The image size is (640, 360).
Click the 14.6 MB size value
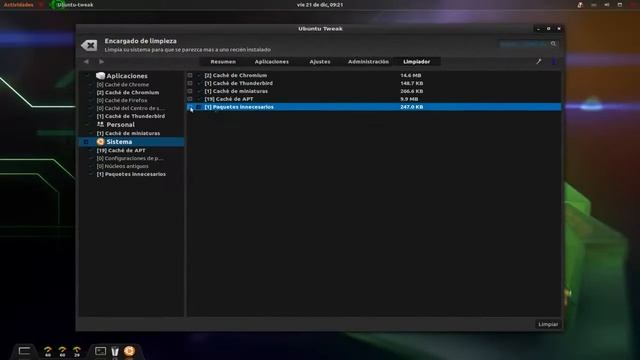(x=411, y=76)
